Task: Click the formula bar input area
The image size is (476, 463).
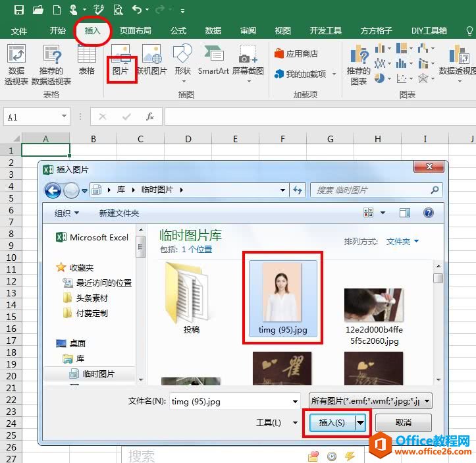Action: [x=320, y=117]
